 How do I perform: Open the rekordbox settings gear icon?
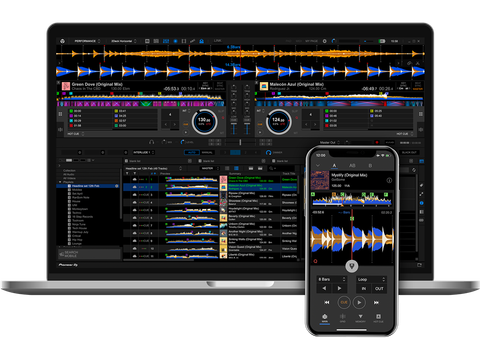coord(325,41)
